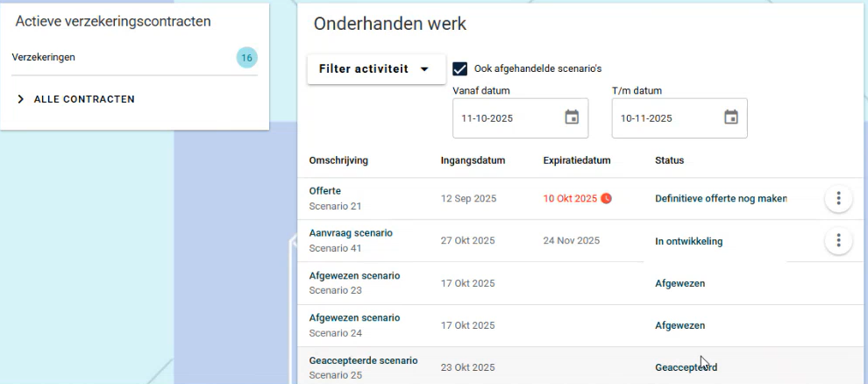Open three-dot menu for Aanvraag scenario row
Viewport: 868px width, 384px height.
point(838,240)
